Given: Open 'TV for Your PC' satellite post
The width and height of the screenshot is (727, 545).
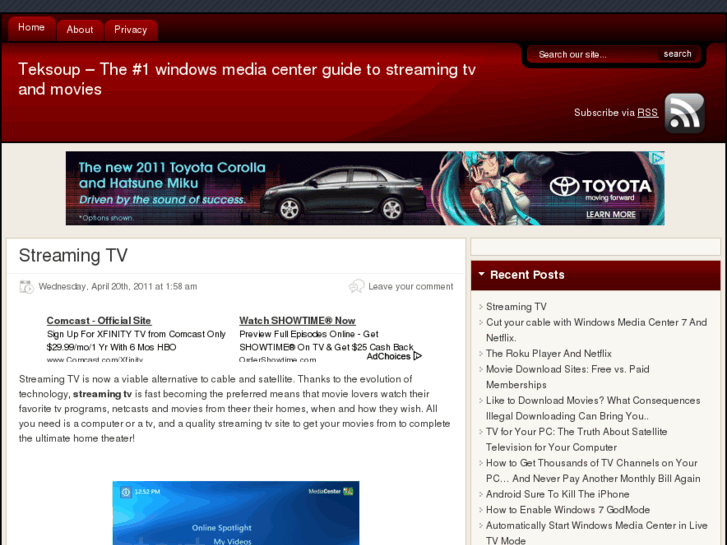Looking at the screenshot, I should 576,439.
